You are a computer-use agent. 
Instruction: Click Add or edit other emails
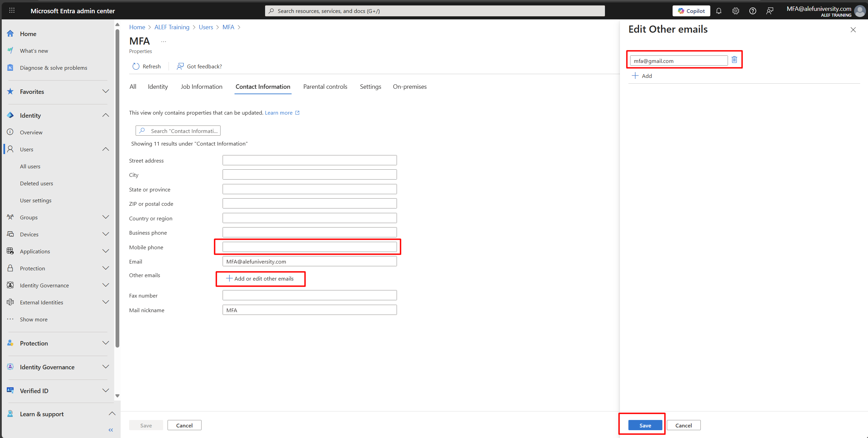[x=260, y=279]
